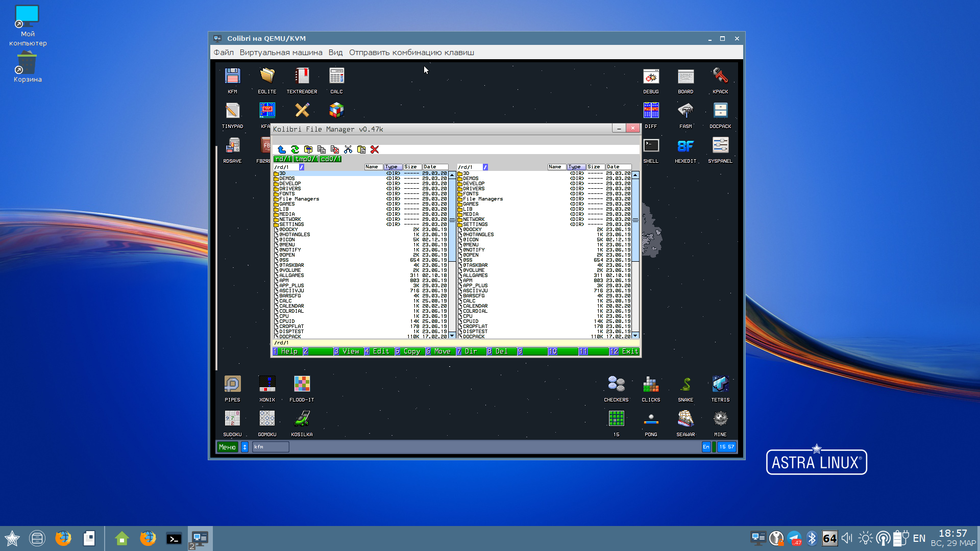The image size is (980, 551).
Task: Open the Kolibri Меню button
Action: [228, 447]
